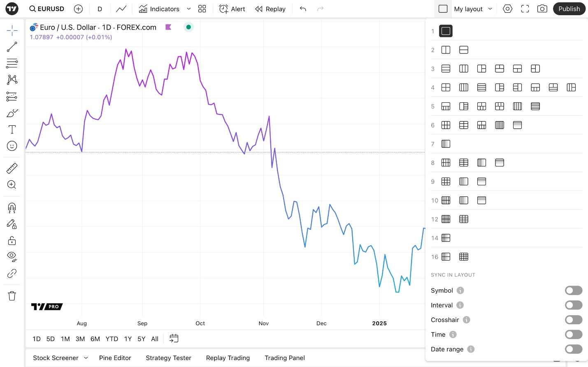Expand the My layout dropdown arrow

click(x=490, y=9)
